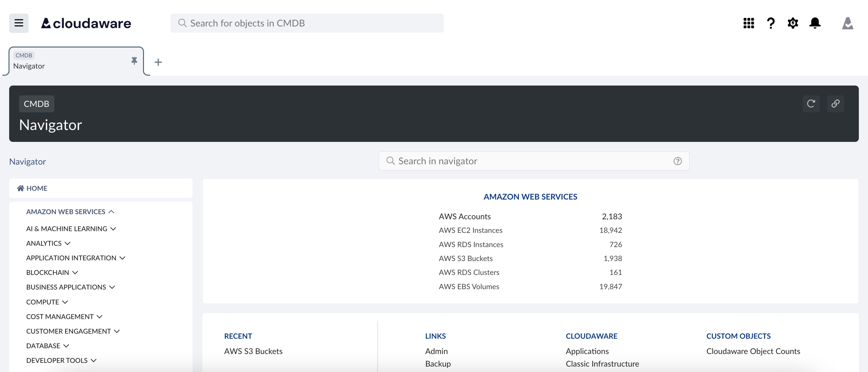Click the 19,847 EBS volumes count
This screenshot has height=372, width=868.
[x=611, y=287]
